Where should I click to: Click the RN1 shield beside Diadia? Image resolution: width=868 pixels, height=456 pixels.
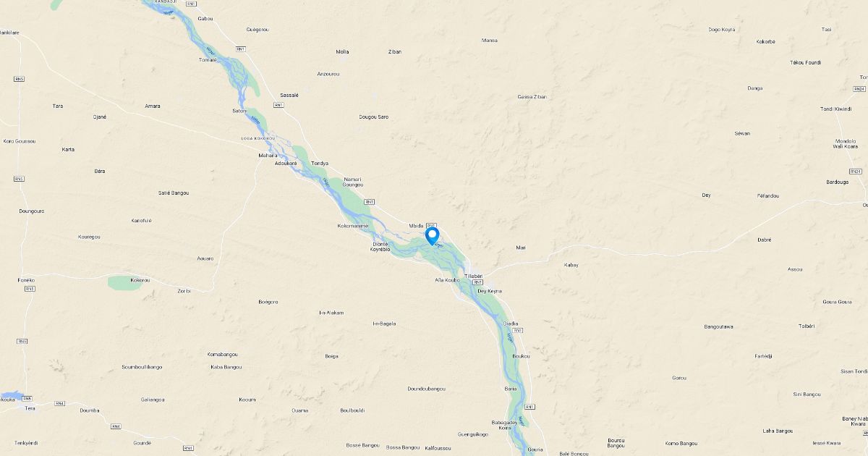tap(518, 330)
